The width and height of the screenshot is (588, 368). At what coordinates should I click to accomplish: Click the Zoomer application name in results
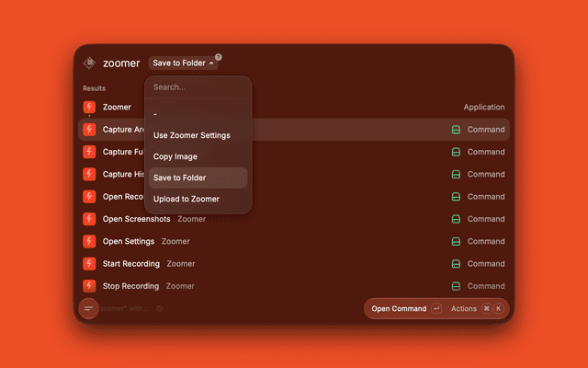point(117,107)
